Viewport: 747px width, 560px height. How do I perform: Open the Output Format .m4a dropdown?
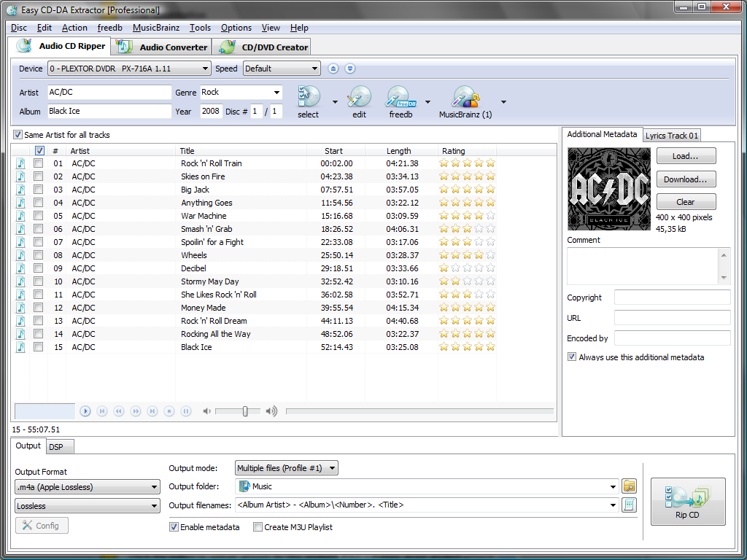click(x=88, y=487)
